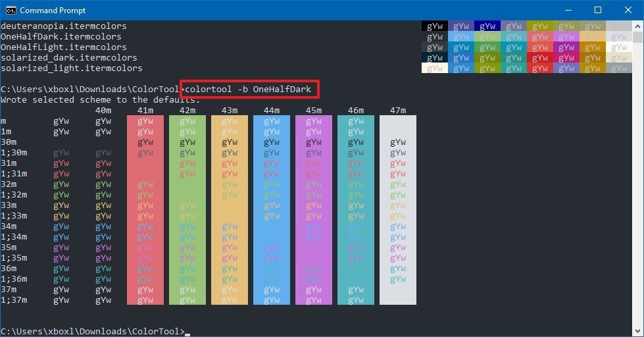Click the bottom prompt 'C:\Users\xboxl\Downloads\ColorTool>'

pyautogui.click(x=93, y=331)
